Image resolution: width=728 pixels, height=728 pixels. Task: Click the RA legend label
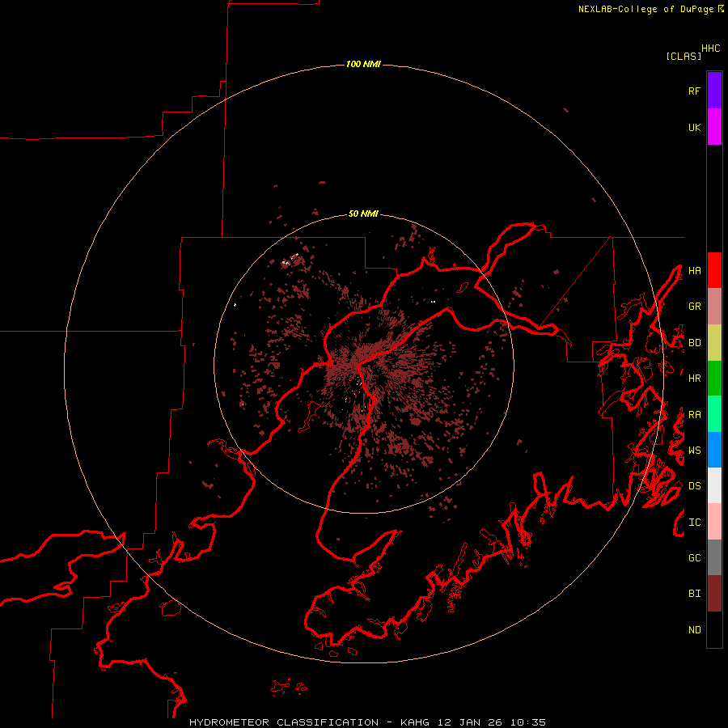[x=694, y=415]
